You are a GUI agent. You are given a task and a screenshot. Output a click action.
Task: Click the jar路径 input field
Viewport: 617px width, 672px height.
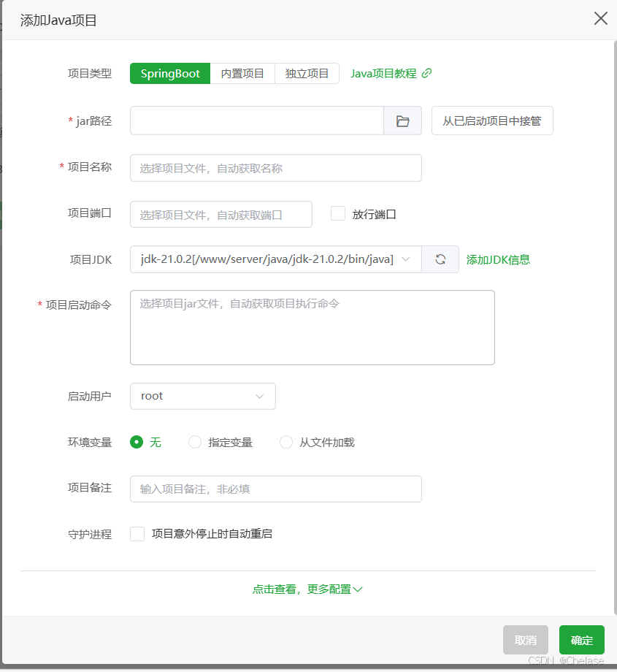(x=257, y=121)
